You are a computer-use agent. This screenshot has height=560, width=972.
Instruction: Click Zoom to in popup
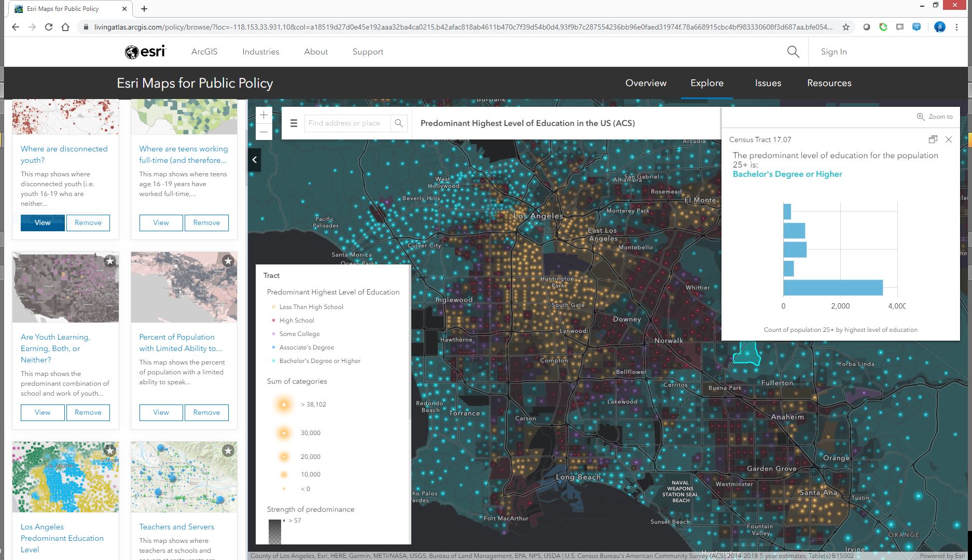point(935,117)
